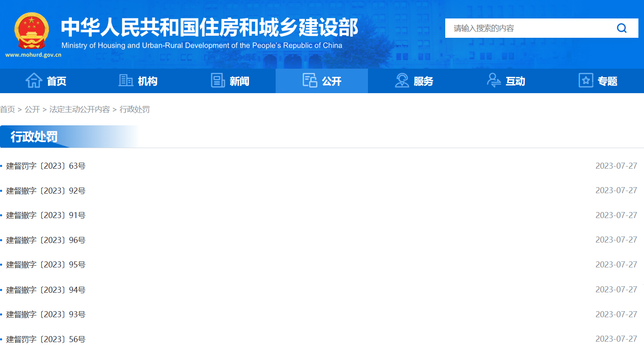Go to 公开 in the breadcrumb
Screen dimensions: 644x352
pos(32,109)
